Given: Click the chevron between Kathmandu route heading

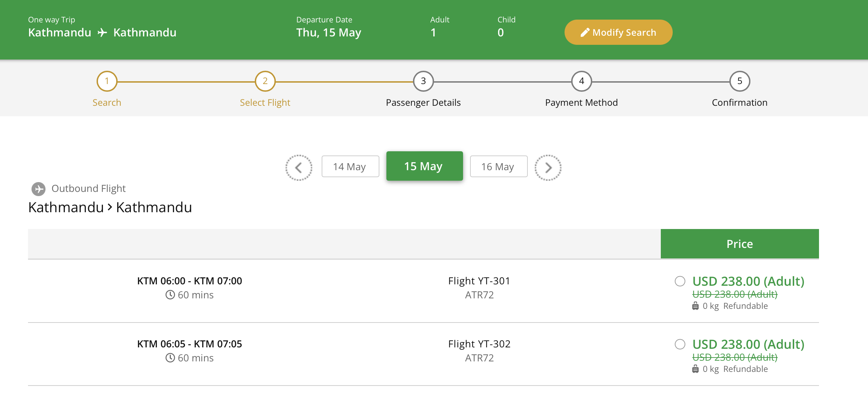Looking at the screenshot, I should 110,207.
